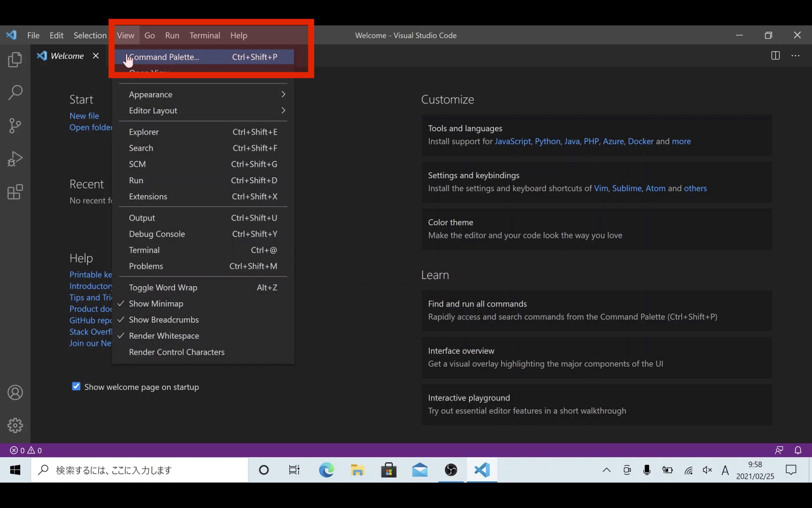The width and height of the screenshot is (812, 508).
Task: Select Toggle Word Wrap menu item
Action: click(203, 288)
